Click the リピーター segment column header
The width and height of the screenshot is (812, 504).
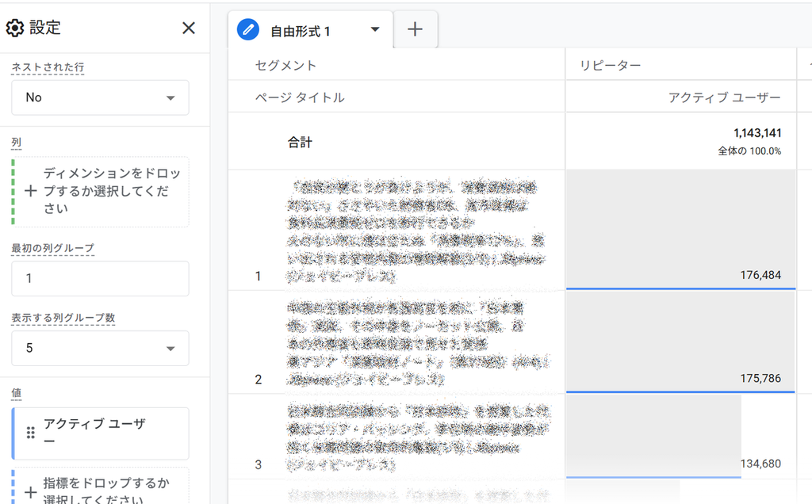pyautogui.click(x=610, y=66)
